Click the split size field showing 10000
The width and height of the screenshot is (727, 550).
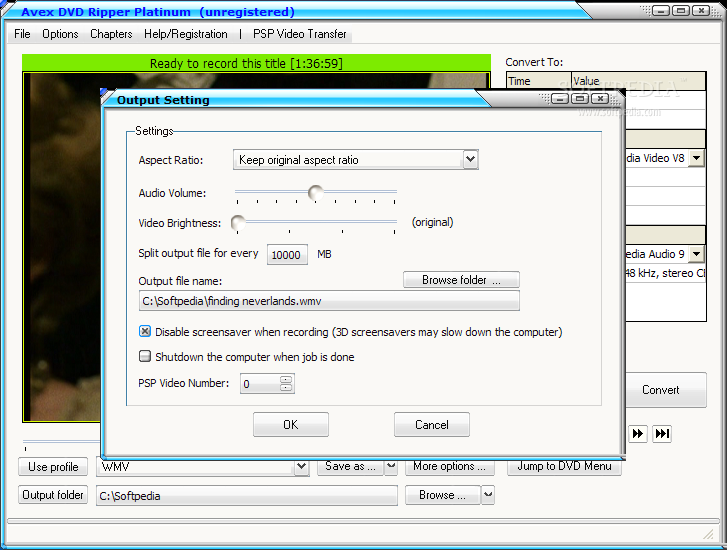pyautogui.click(x=287, y=255)
